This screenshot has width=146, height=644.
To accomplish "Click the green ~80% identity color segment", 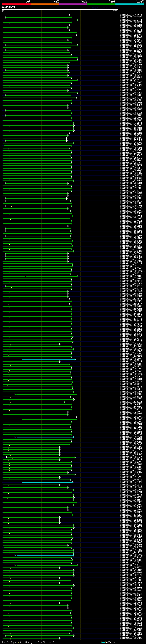I will click(x=101, y=4).
